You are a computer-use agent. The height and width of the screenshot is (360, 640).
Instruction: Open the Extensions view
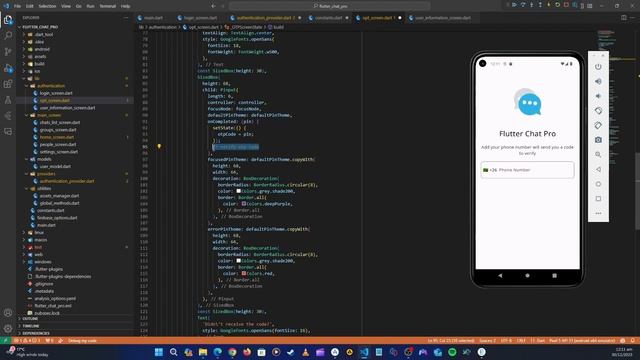point(8,84)
